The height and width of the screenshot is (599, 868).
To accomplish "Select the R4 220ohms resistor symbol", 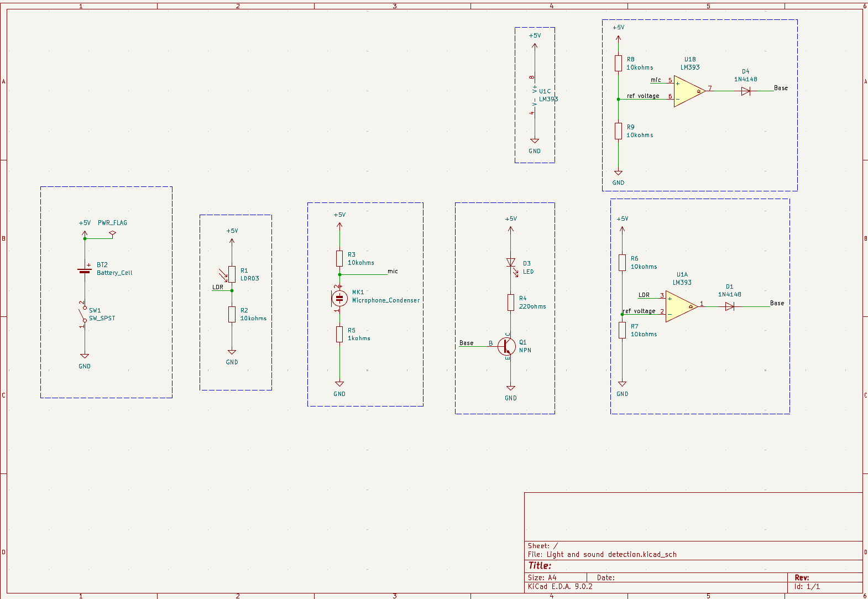I will tap(511, 303).
